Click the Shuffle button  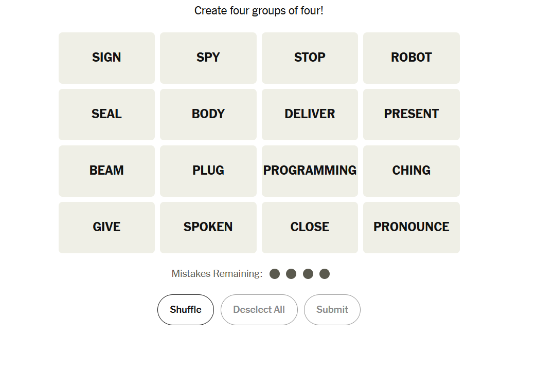[x=185, y=309]
